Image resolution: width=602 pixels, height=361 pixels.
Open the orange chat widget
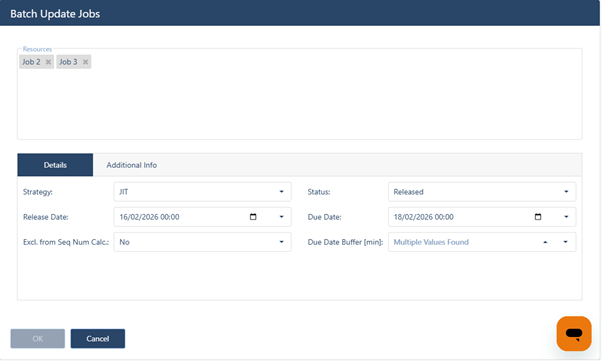[574, 333]
